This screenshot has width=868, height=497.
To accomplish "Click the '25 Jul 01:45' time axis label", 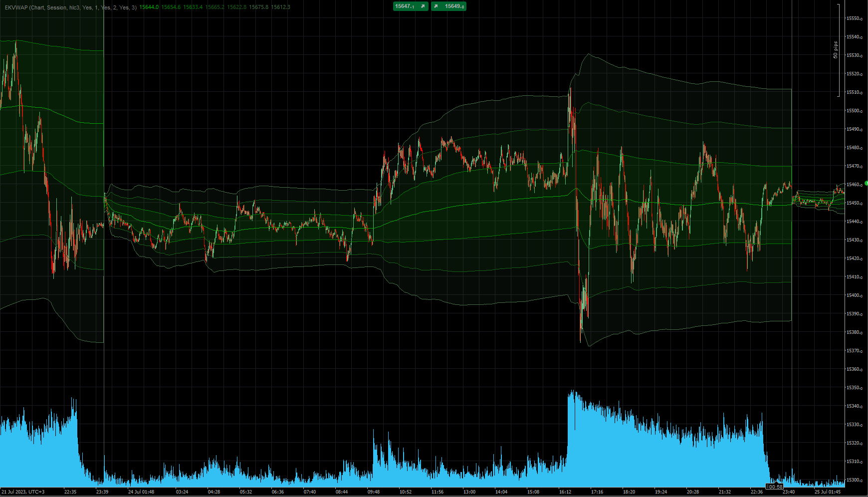I will (828, 492).
